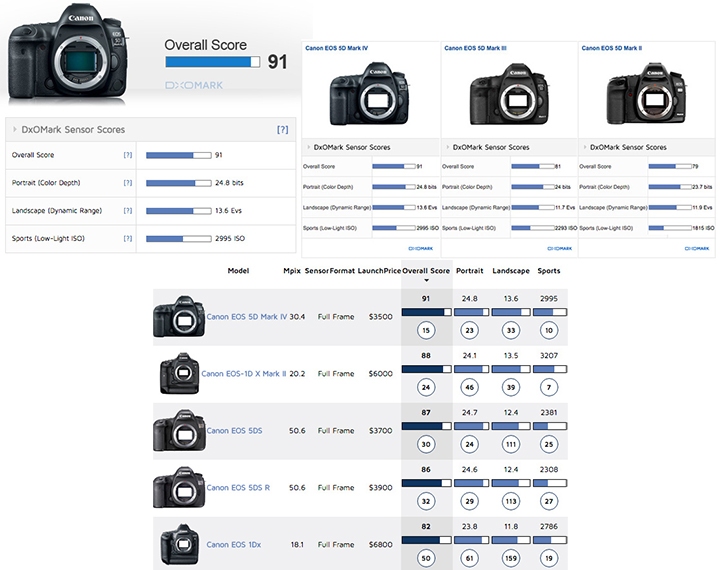The image size is (720, 570).
Task: Click sports rank badge 25 for EOS 5DS
Action: coord(549,445)
